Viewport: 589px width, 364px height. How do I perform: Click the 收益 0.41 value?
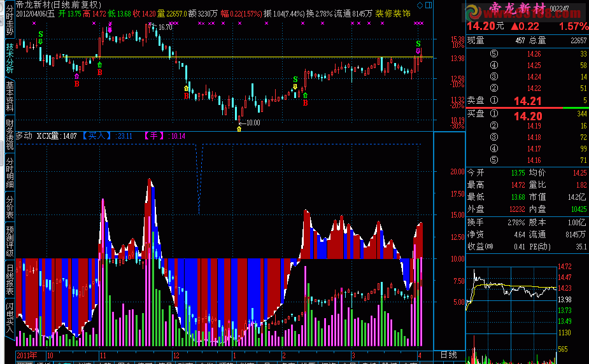tap(520, 246)
